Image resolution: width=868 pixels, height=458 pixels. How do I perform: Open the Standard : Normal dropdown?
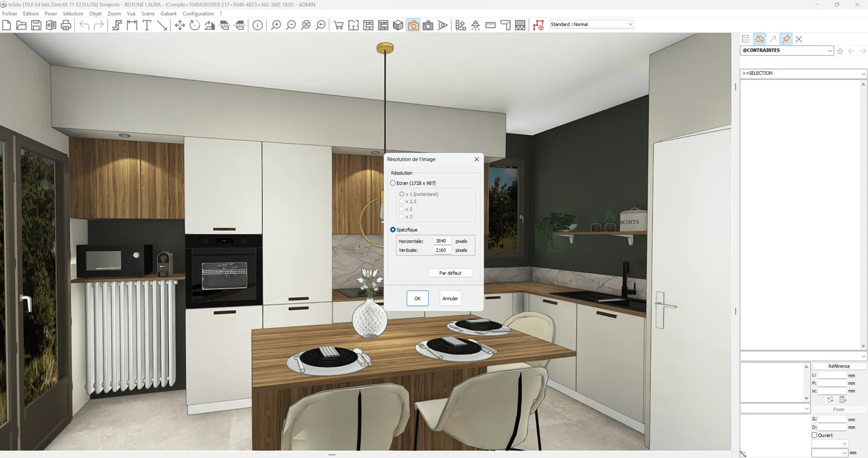point(591,24)
